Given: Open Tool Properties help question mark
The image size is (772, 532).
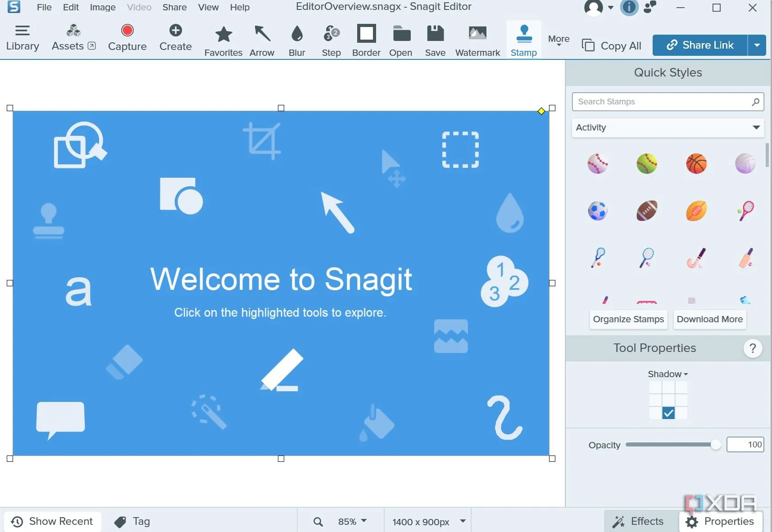Looking at the screenshot, I should click(x=753, y=348).
